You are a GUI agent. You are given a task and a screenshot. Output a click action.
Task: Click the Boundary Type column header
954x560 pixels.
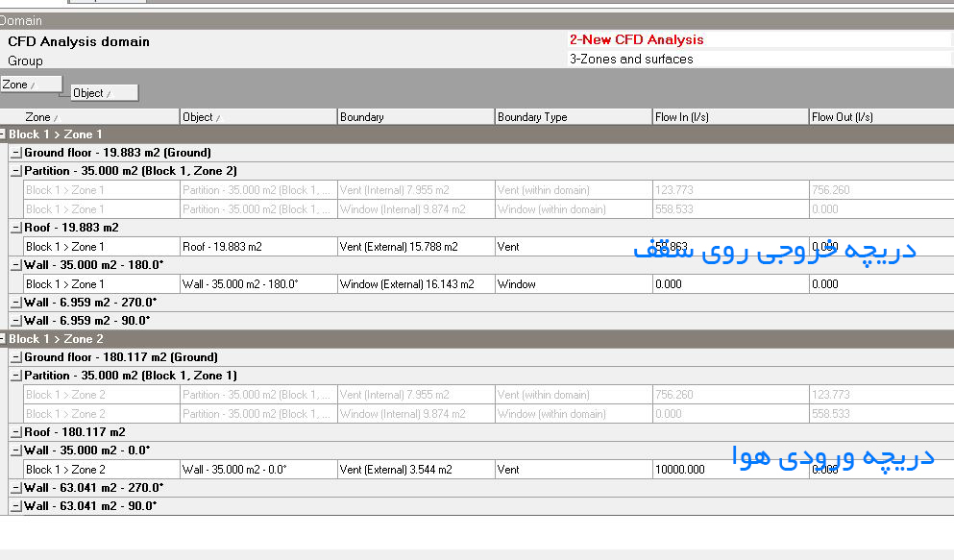tap(574, 117)
